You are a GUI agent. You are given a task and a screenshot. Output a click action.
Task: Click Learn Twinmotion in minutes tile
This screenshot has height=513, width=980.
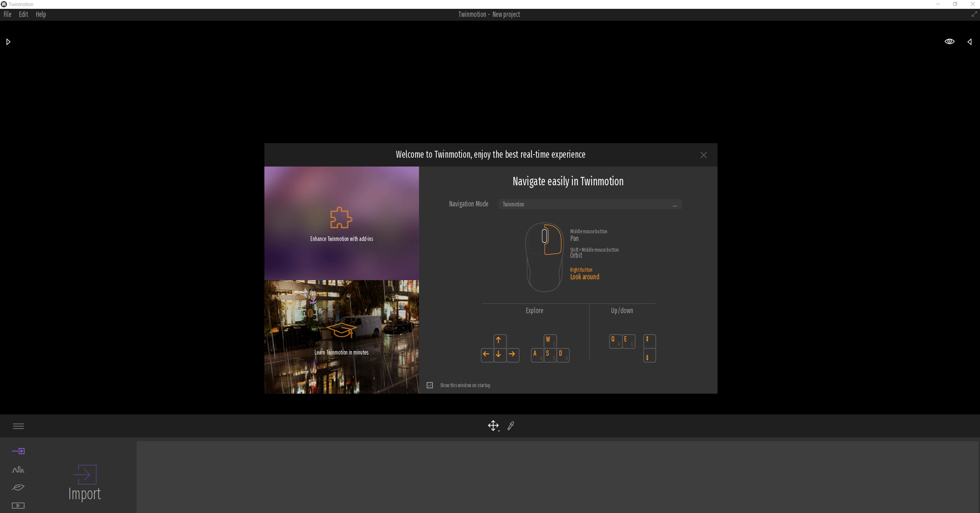point(342,337)
